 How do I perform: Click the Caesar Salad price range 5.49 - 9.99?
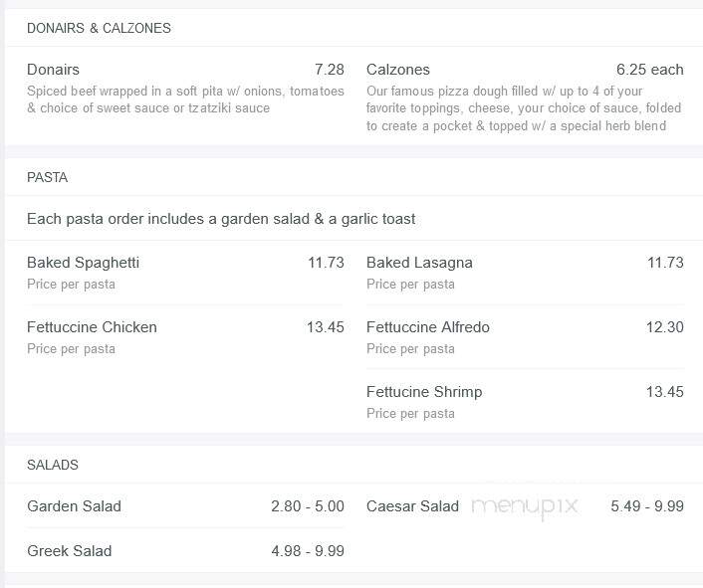coord(647,506)
